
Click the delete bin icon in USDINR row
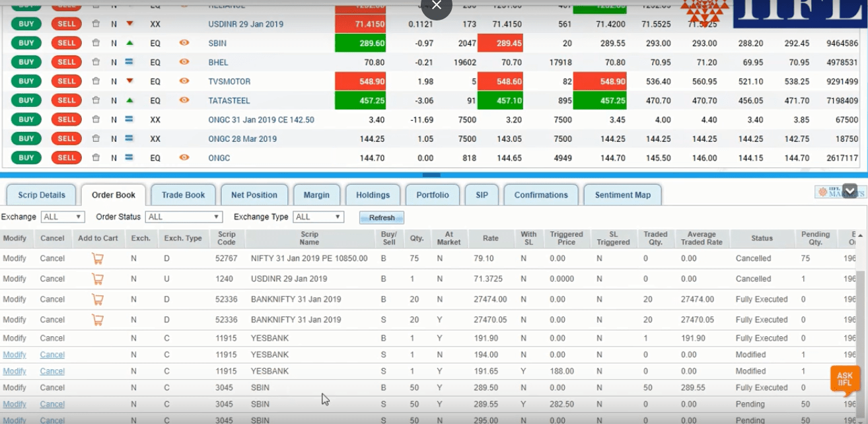(96, 24)
